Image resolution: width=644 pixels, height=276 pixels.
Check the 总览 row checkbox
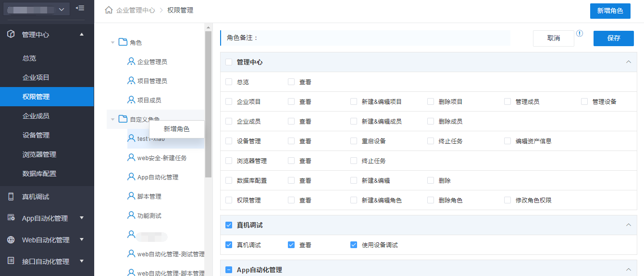(x=229, y=82)
